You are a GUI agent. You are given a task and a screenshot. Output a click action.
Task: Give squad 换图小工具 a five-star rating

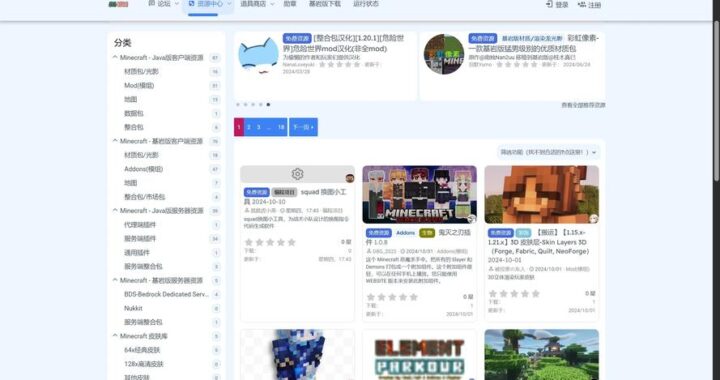[x=292, y=242]
